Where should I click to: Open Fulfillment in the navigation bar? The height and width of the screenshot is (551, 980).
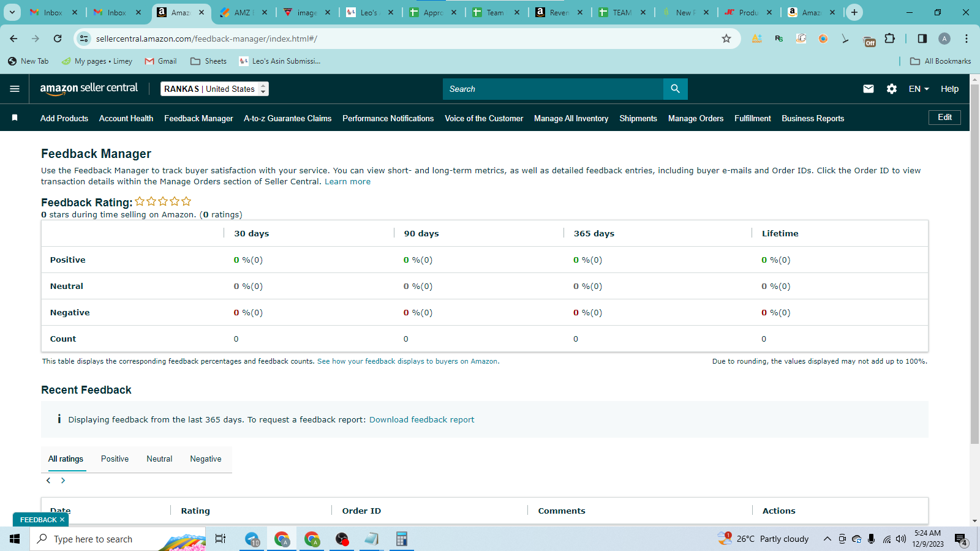pos(753,118)
